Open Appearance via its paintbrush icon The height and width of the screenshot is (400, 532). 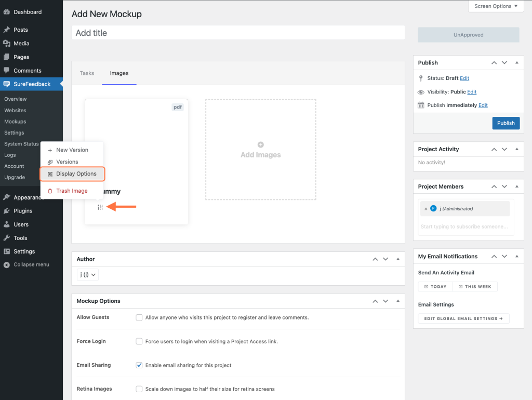(7, 197)
